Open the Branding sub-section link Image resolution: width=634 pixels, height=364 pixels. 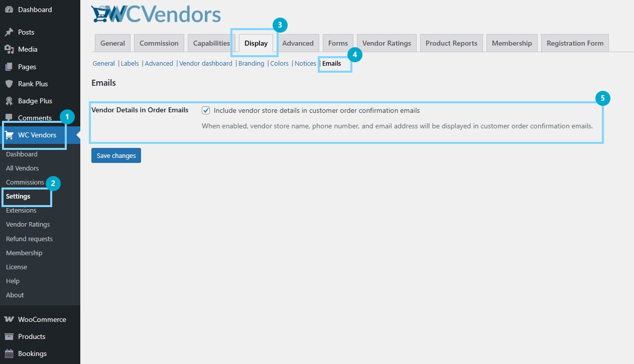(251, 64)
